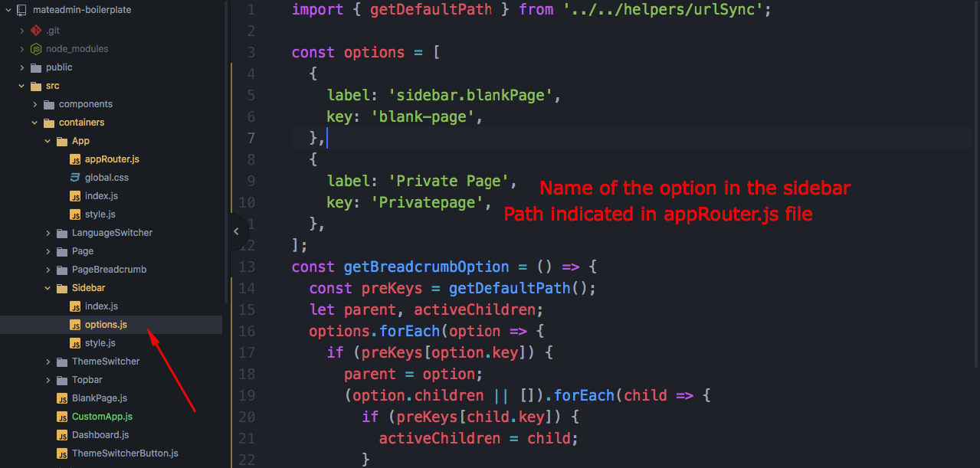Open BlankPage.js from the tree
The width and height of the screenshot is (980, 468).
pyautogui.click(x=99, y=398)
